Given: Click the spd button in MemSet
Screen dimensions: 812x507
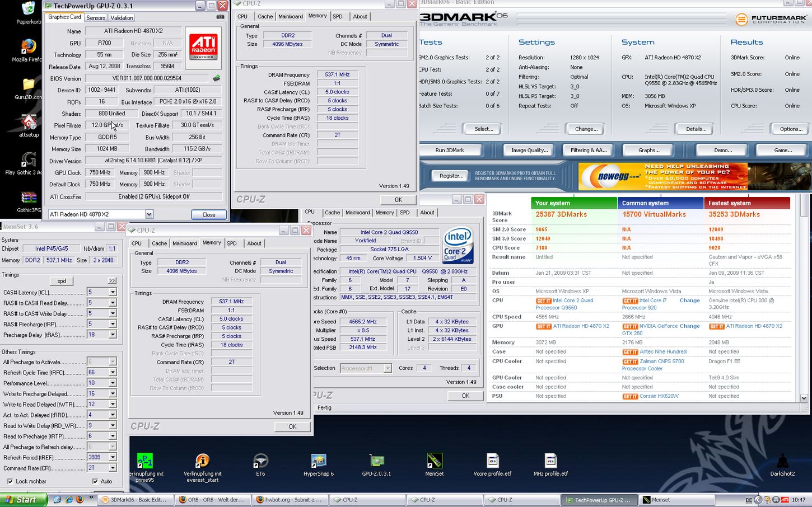Looking at the screenshot, I should (x=62, y=281).
